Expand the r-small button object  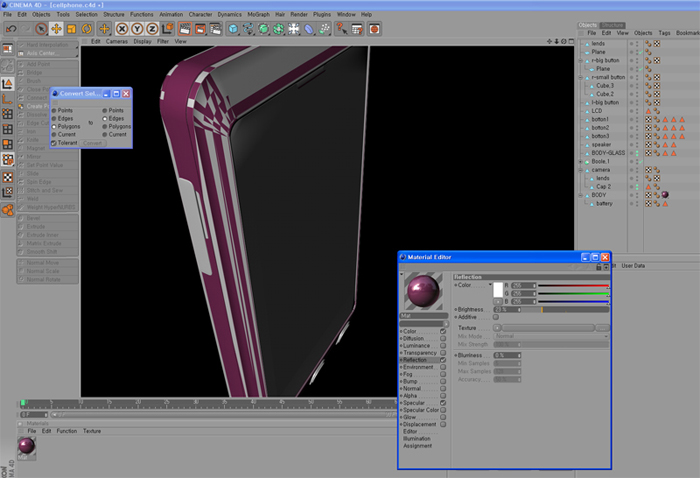(x=581, y=78)
